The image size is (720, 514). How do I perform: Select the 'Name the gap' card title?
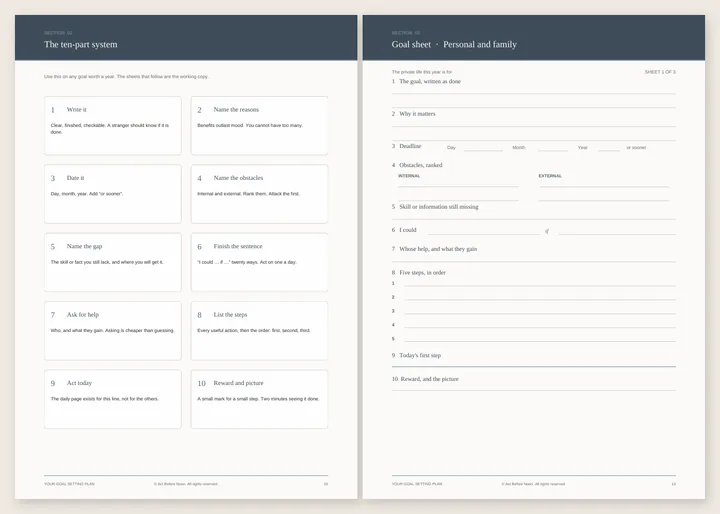point(84,246)
